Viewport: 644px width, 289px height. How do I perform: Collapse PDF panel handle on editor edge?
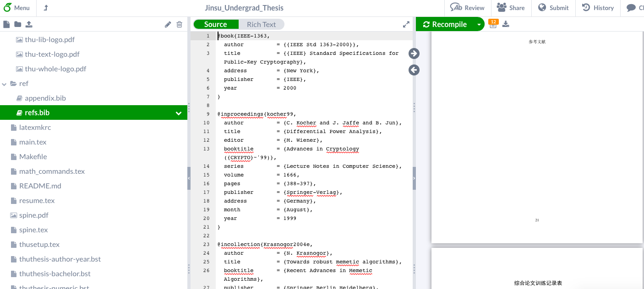click(x=414, y=178)
